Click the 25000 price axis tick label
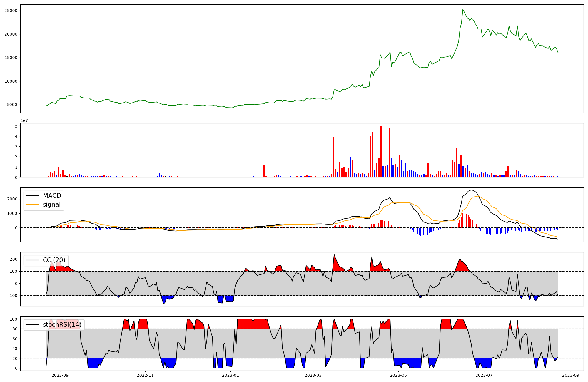 click(11, 11)
